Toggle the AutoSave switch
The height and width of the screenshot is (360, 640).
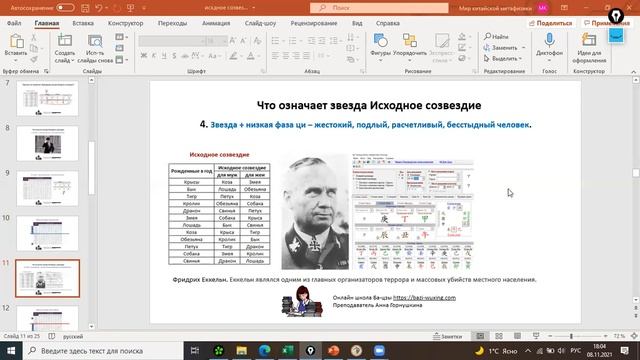click(x=65, y=8)
